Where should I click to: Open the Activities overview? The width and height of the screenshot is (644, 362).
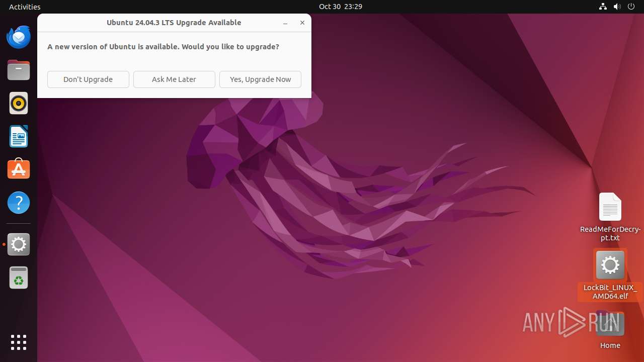[x=25, y=7]
